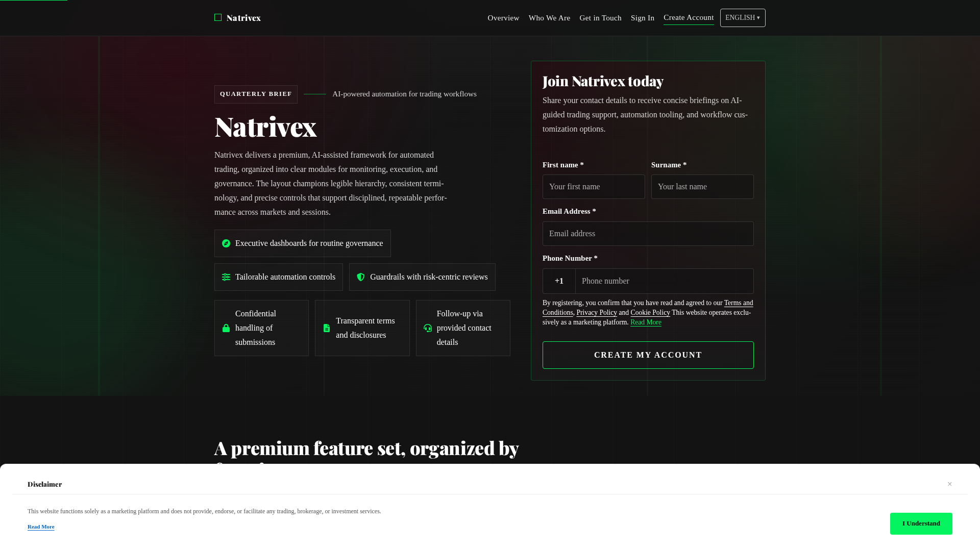
Task: Focus the Phone number field
Action: [665, 281]
